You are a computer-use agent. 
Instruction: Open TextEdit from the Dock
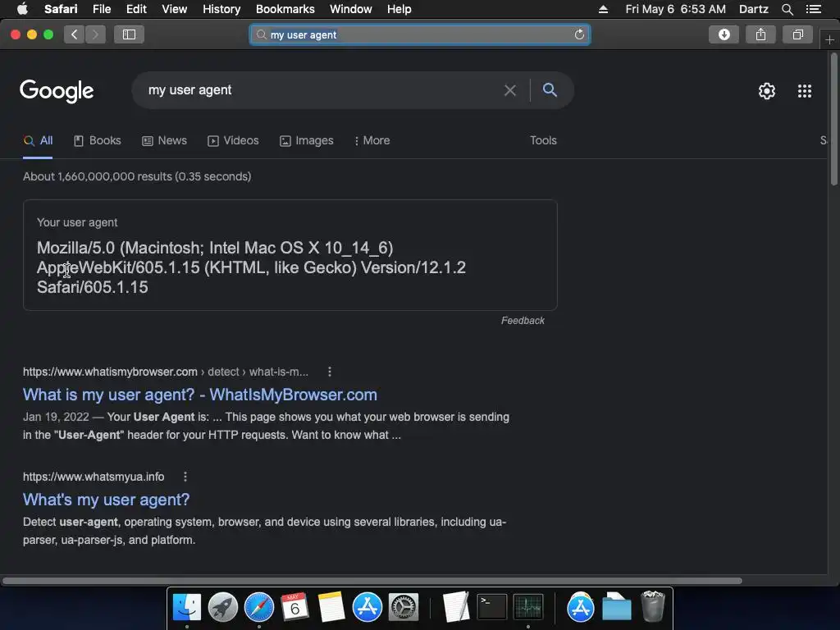(x=456, y=607)
